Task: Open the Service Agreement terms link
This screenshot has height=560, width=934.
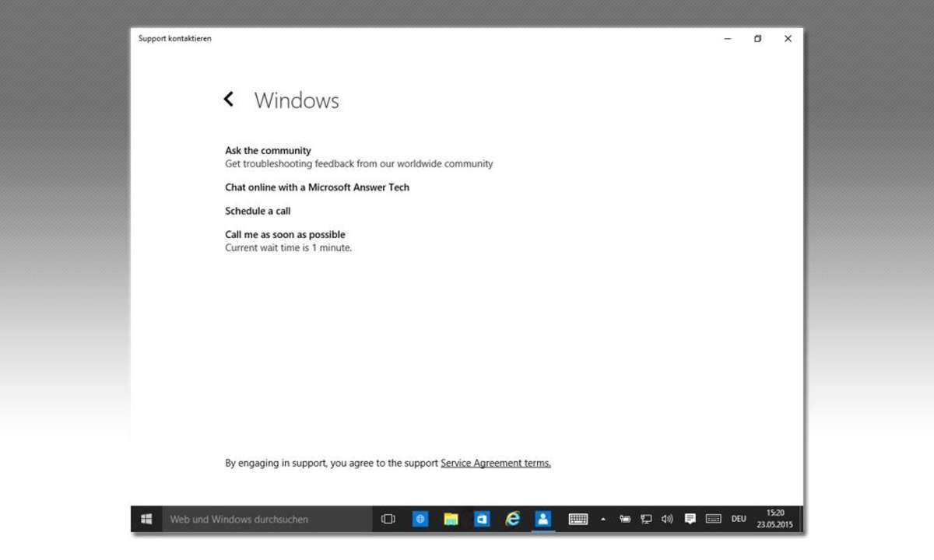Action: pyautogui.click(x=496, y=463)
